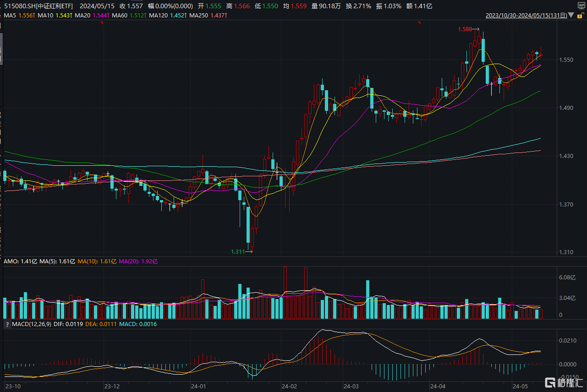The height and width of the screenshot is (392, 587).
Task: Click the cyan MACD: 0.0016 value
Action: [138, 324]
